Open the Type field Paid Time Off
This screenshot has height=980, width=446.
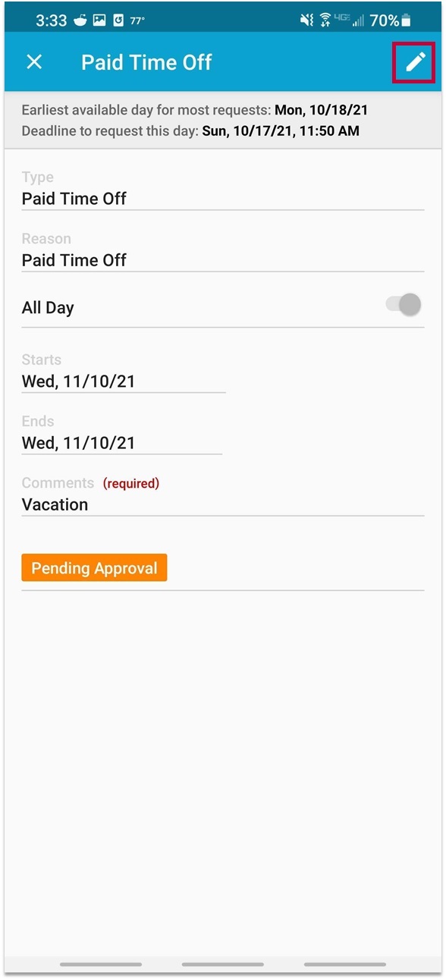pyautogui.click(x=223, y=199)
